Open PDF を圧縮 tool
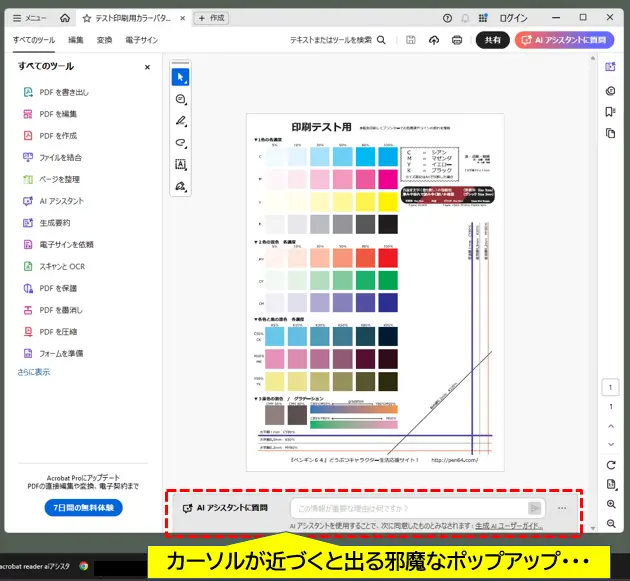The image size is (630, 581). point(50,331)
